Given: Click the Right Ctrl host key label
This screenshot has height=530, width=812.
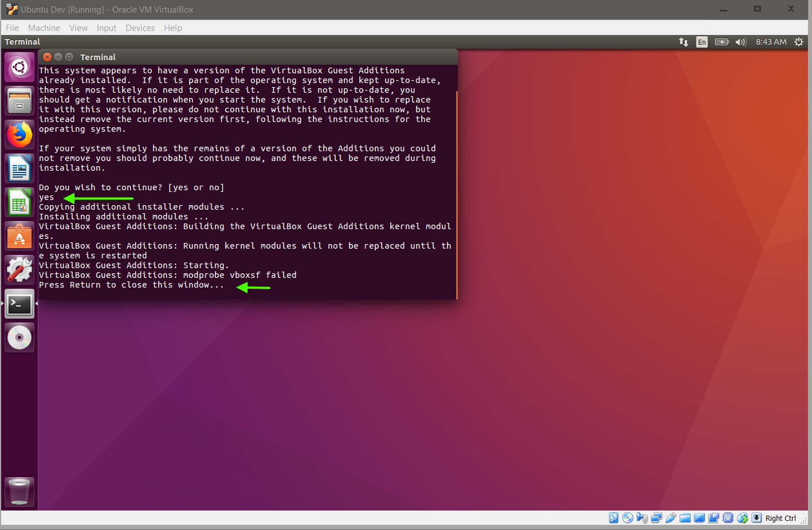Looking at the screenshot, I should pos(780,518).
